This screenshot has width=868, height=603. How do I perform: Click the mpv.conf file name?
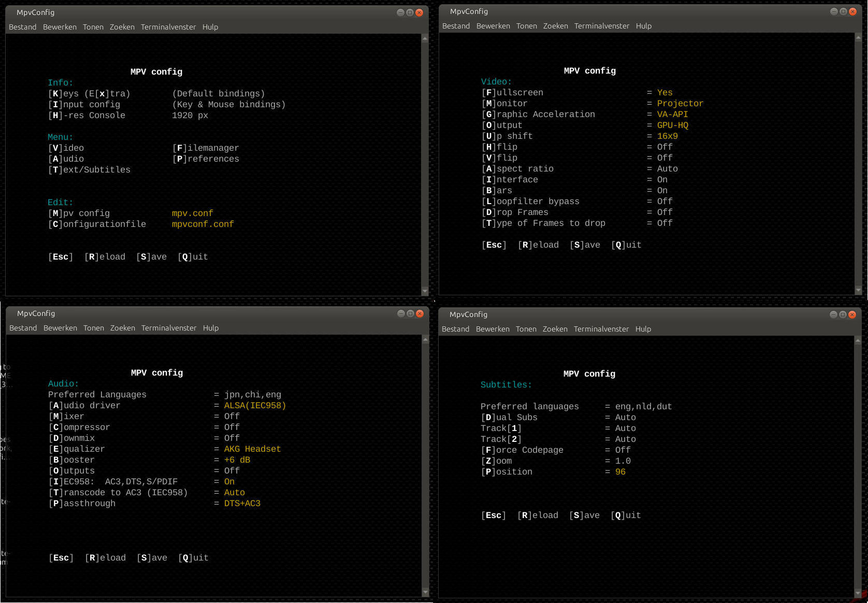[193, 213]
